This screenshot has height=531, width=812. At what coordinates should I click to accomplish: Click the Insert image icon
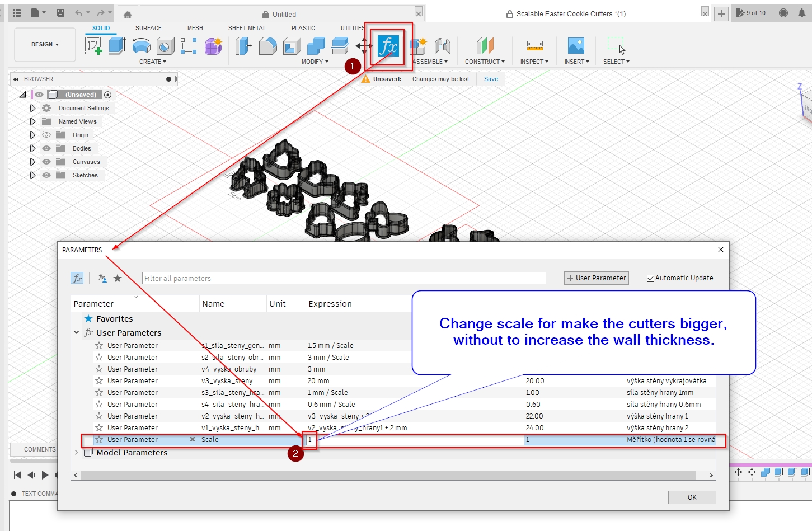coord(576,46)
